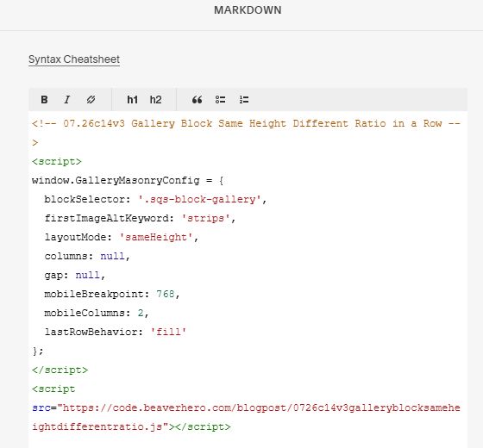Image resolution: width=483 pixels, height=448 pixels.
Task: Click the null value after columns
Action: tap(112, 257)
